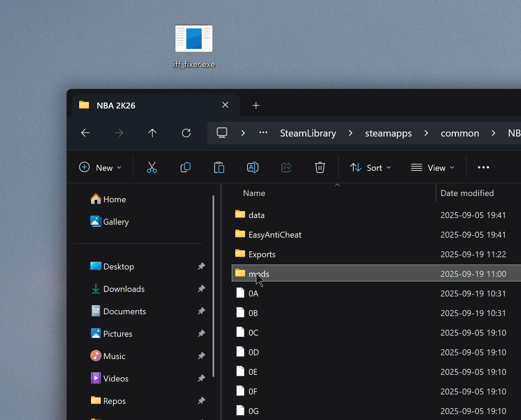Go up one directory level
This screenshot has width=521, height=420.
(152, 133)
